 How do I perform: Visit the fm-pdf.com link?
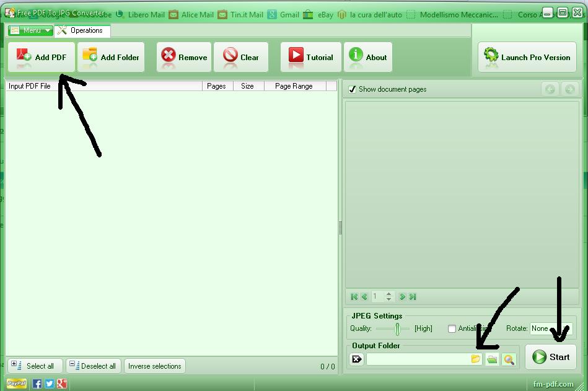pos(553,384)
